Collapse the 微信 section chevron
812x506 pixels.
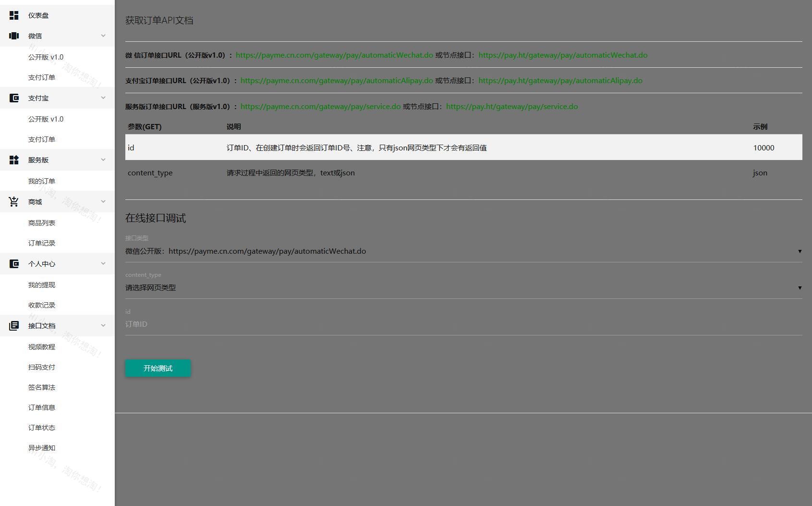tap(103, 36)
